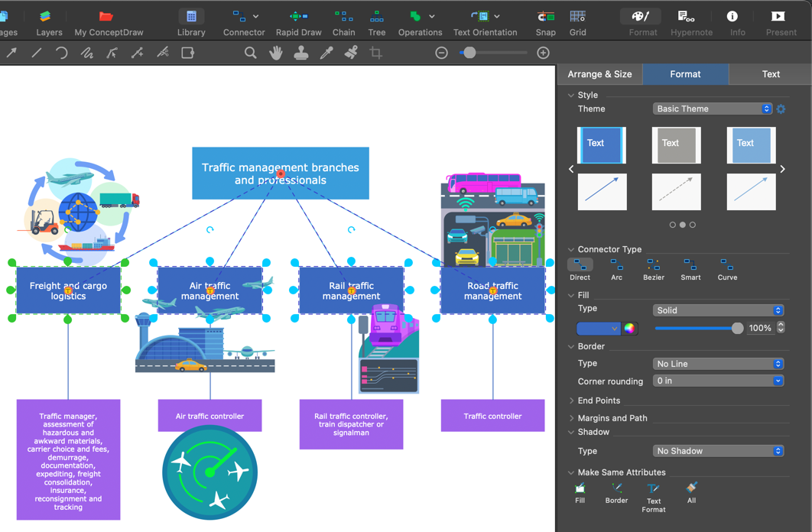This screenshot has height=532, width=812.
Task: Open the Library panel
Action: (191, 23)
